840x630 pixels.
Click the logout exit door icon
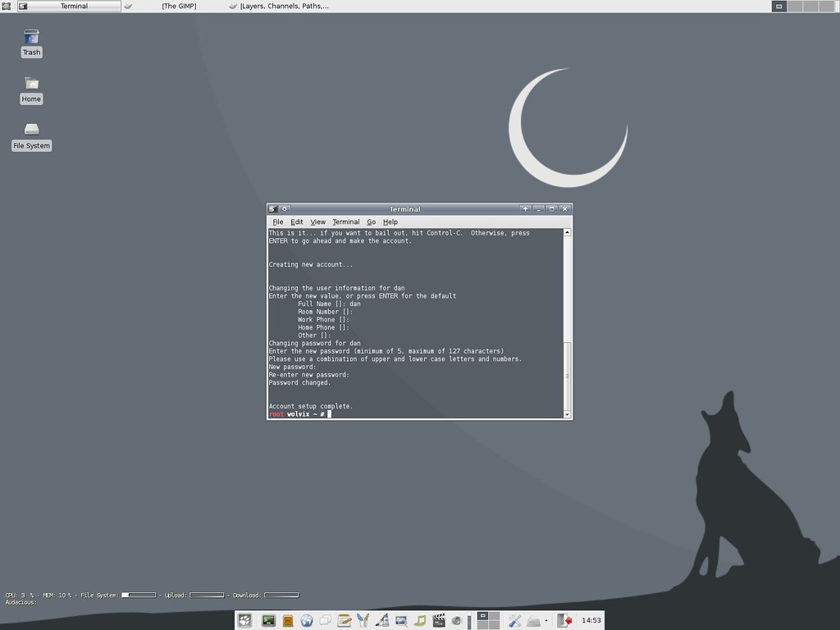click(564, 620)
